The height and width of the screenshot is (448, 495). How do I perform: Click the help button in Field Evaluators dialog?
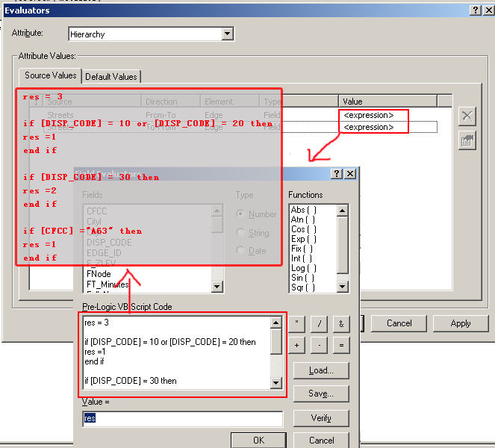337,173
